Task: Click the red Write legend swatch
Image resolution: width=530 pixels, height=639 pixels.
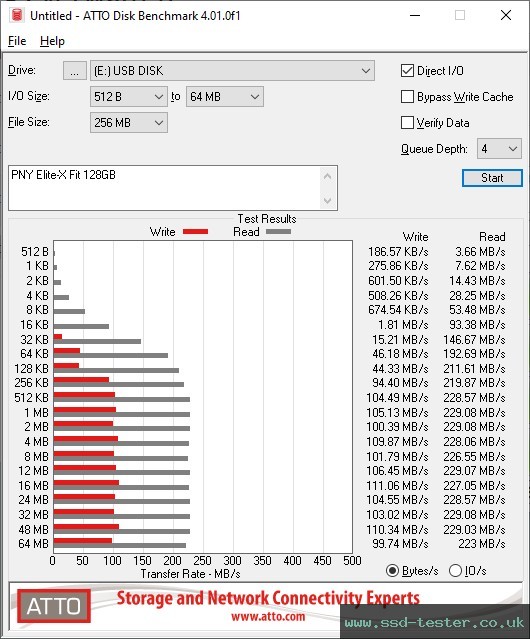Action: [196, 231]
